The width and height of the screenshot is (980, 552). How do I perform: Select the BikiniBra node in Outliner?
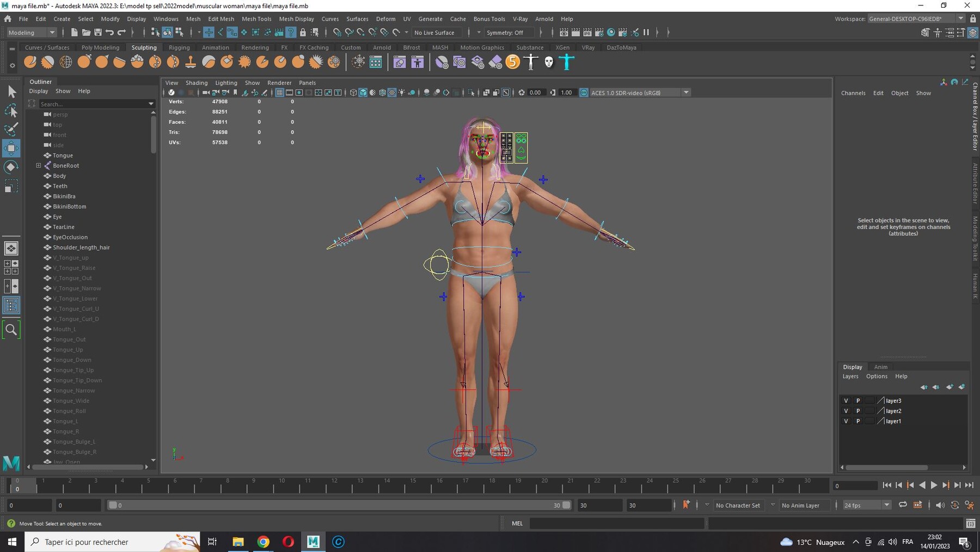(x=64, y=196)
